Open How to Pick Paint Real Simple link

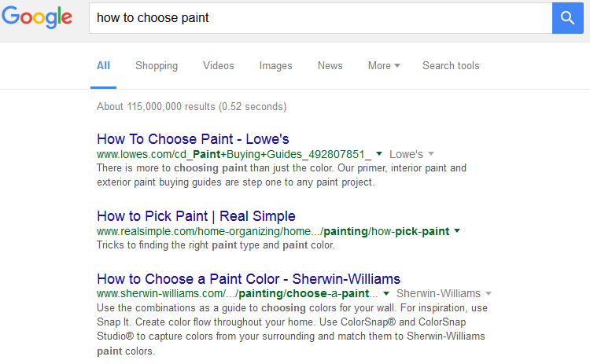point(196,215)
